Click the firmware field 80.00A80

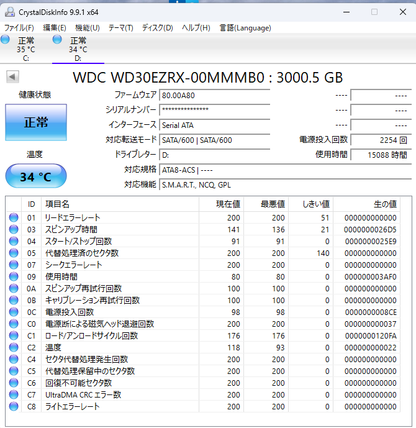pos(214,95)
